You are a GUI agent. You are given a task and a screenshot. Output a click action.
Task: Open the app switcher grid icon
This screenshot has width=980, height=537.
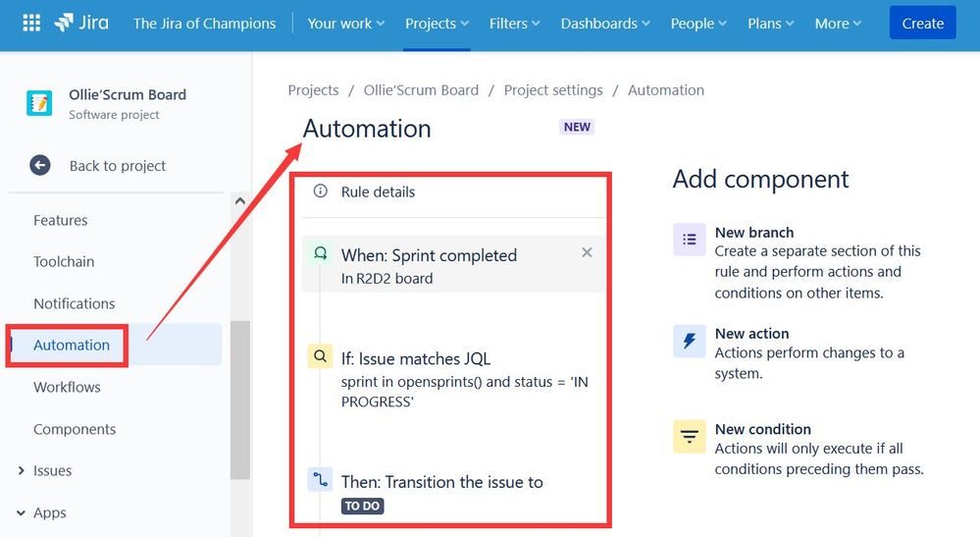31,24
